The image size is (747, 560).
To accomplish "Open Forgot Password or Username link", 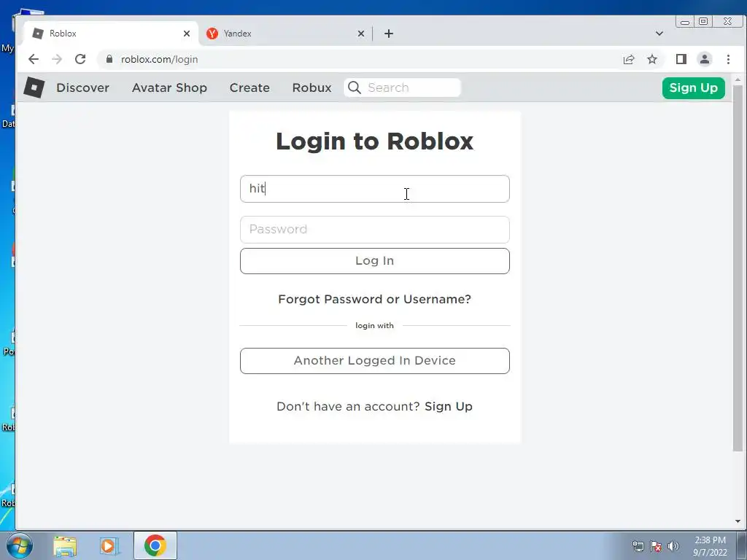I will [374, 299].
